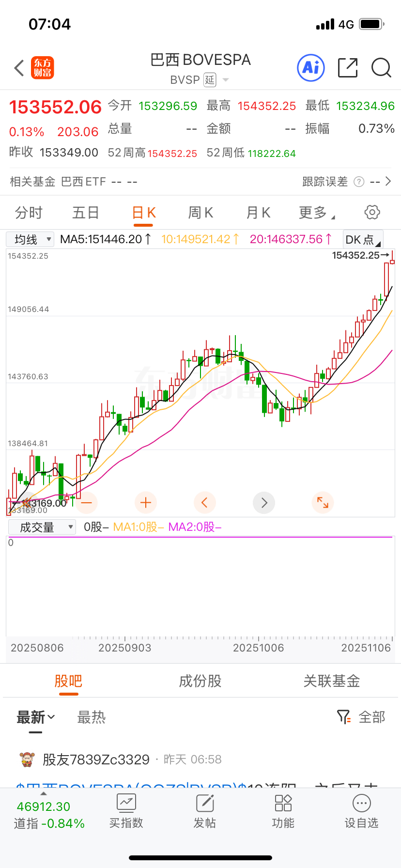Zoom out chart with minus button
401x868 pixels.
(86, 503)
